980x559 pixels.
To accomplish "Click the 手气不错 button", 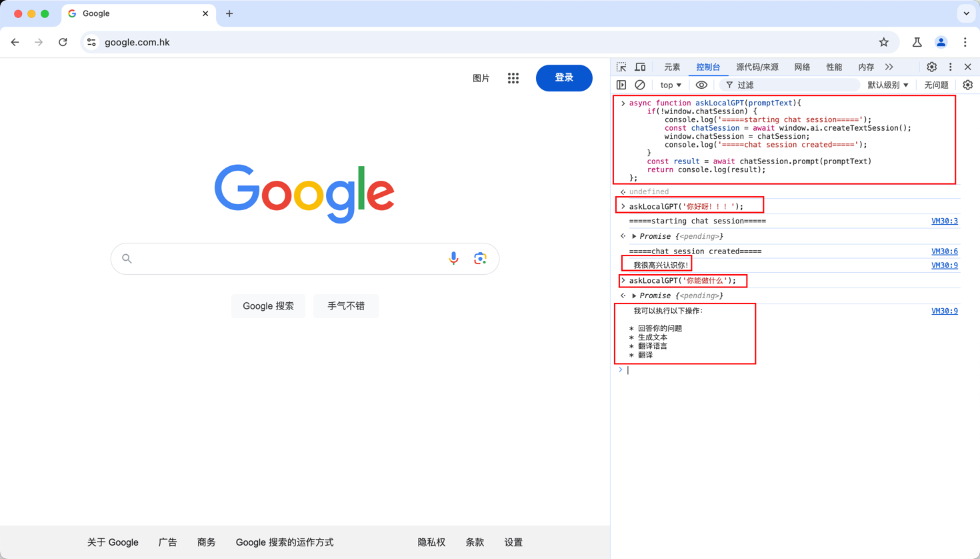I will point(346,306).
